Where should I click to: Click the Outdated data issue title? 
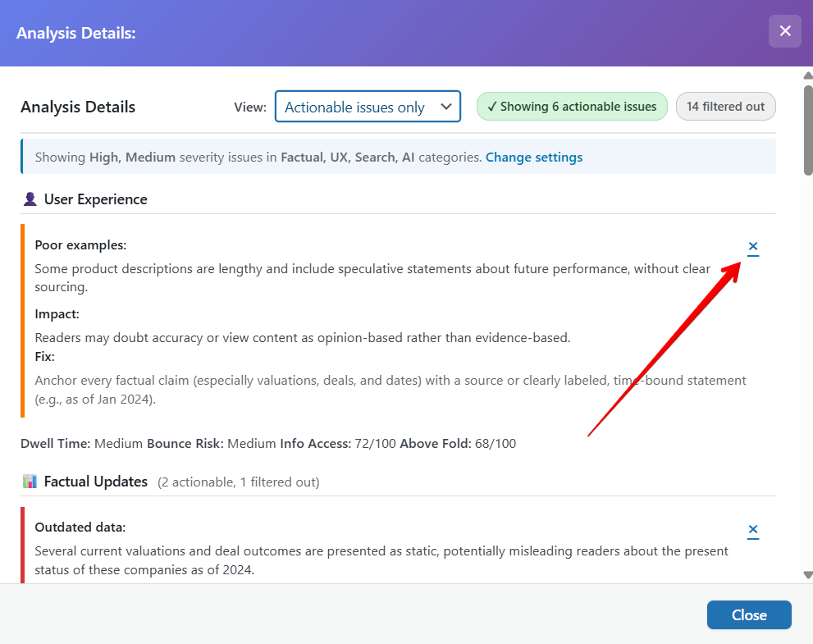point(80,528)
